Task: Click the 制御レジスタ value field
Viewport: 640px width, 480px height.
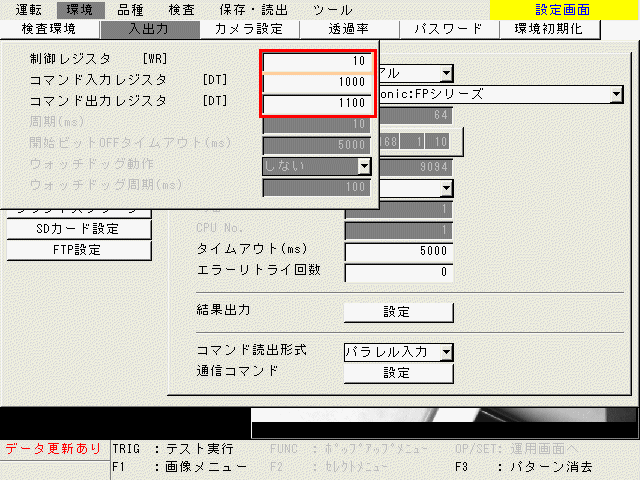Action: [317, 62]
